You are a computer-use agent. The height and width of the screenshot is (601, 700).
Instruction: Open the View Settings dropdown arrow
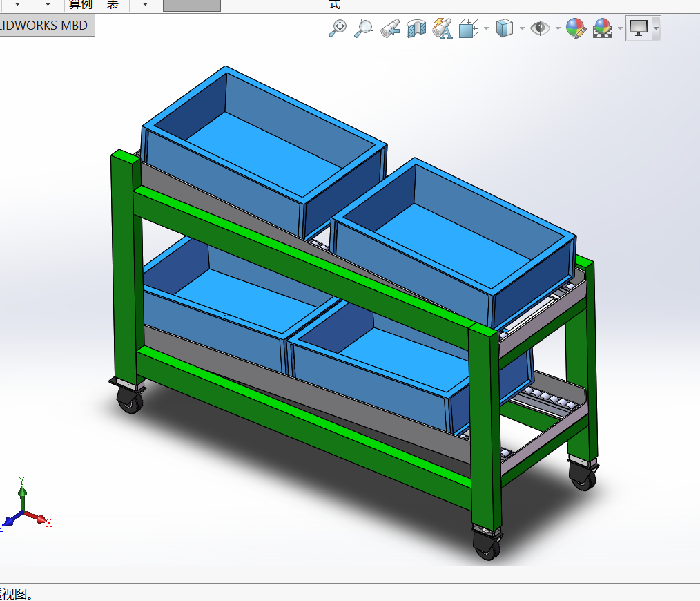click(655, 28)
